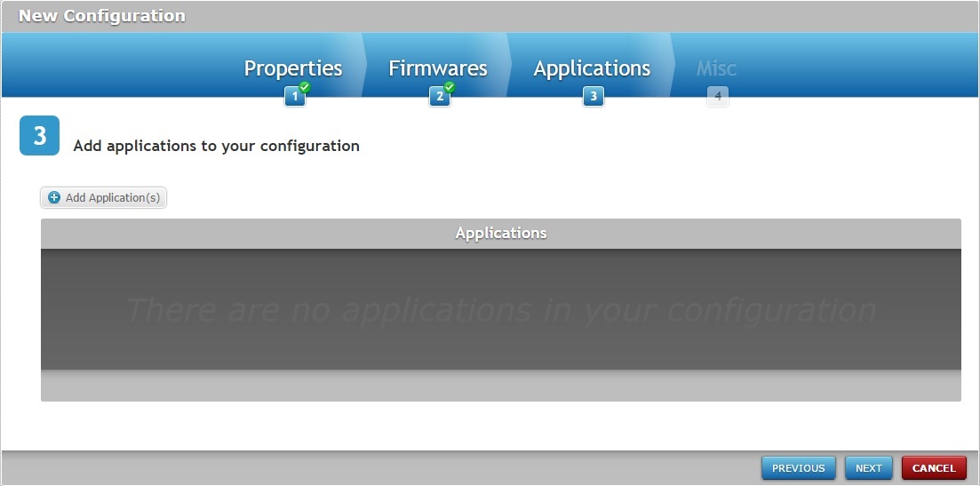Viewport: 980px width, 486px height.
Task: Proceed using the NEXT button
Action: click(869, 468)
